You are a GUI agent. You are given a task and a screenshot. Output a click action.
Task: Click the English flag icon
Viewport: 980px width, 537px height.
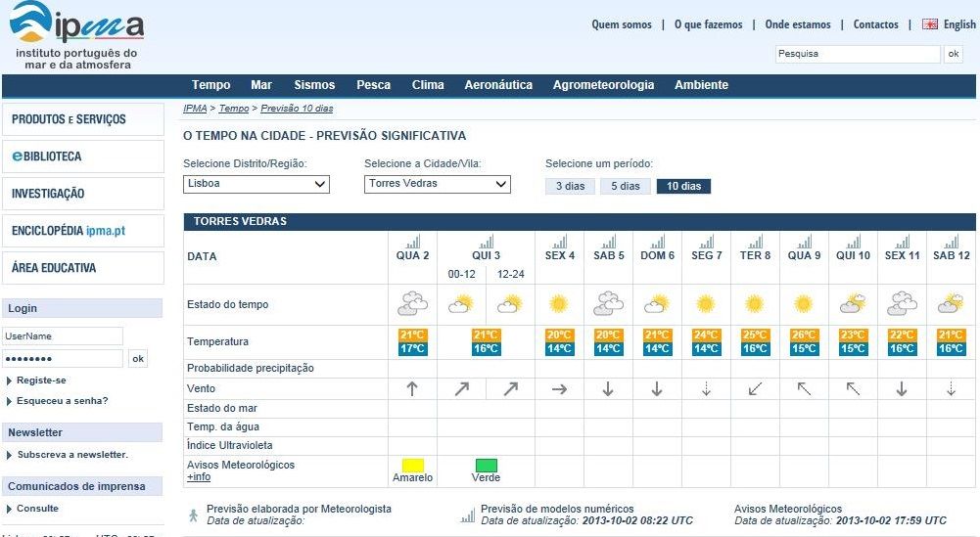click(x=930, y=24)
